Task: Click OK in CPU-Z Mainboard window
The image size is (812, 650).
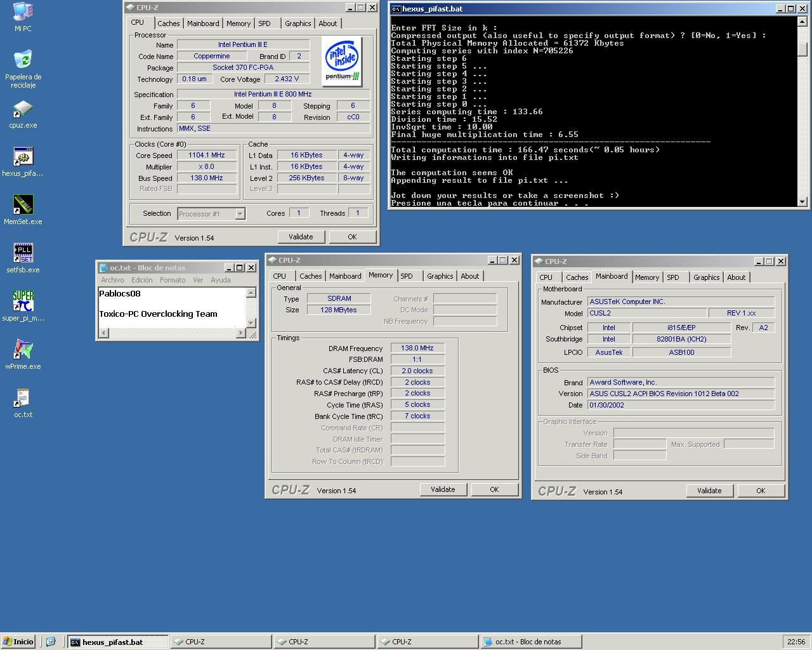Action: pos(761,491)
